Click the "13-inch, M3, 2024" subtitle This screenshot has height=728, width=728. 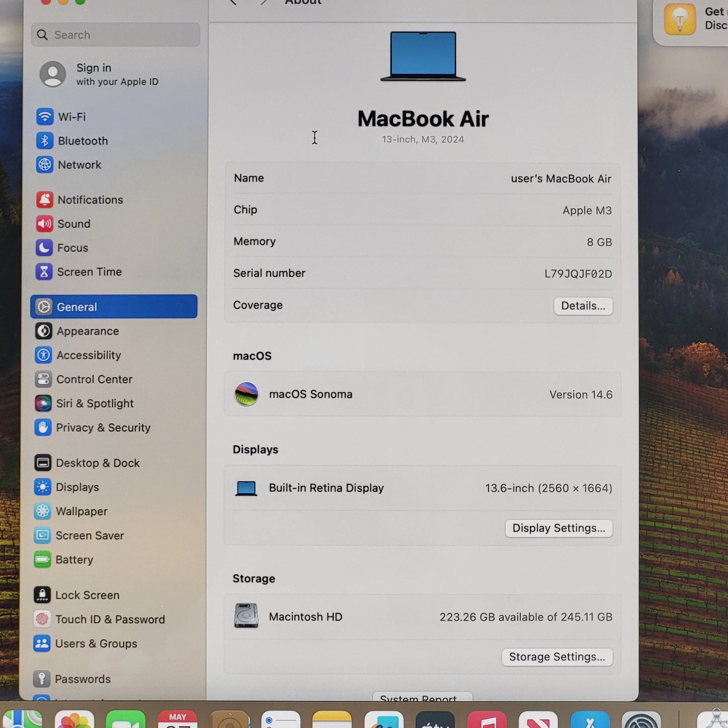click(x=423, y=140)
